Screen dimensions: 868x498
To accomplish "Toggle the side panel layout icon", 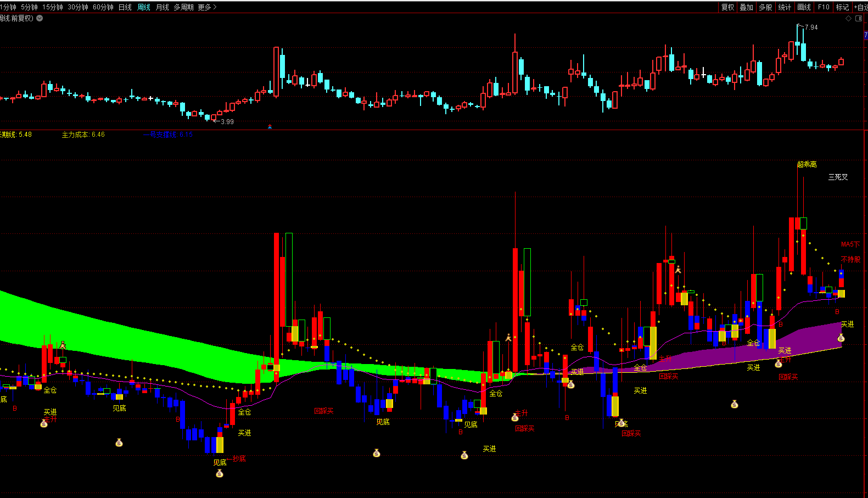I will (859, 18).
